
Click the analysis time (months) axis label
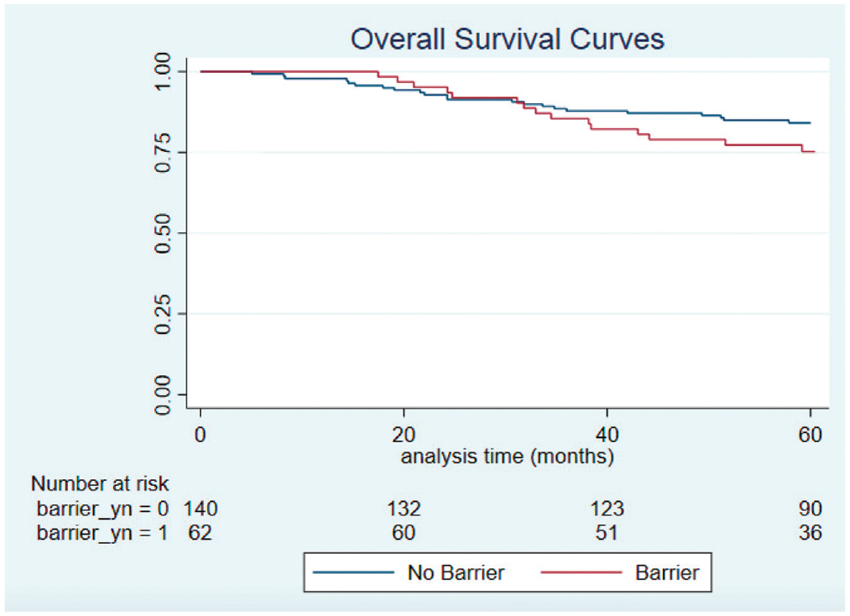[507, 457]
